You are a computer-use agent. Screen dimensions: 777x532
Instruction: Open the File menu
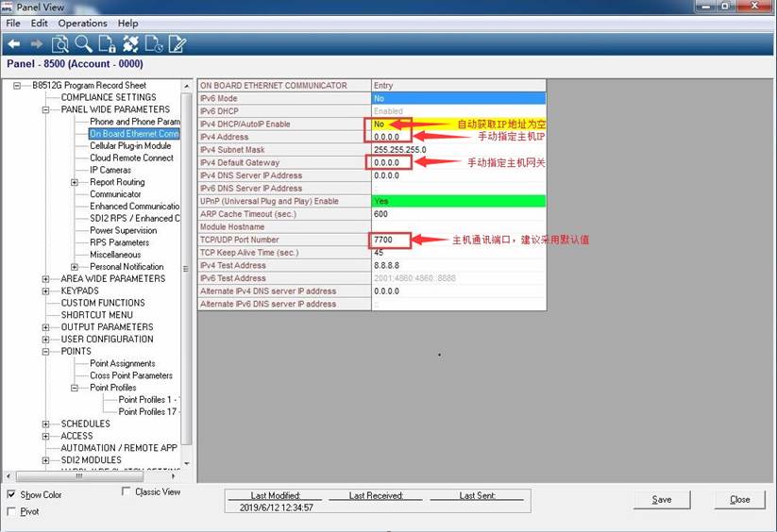click(x=13, y=23)
